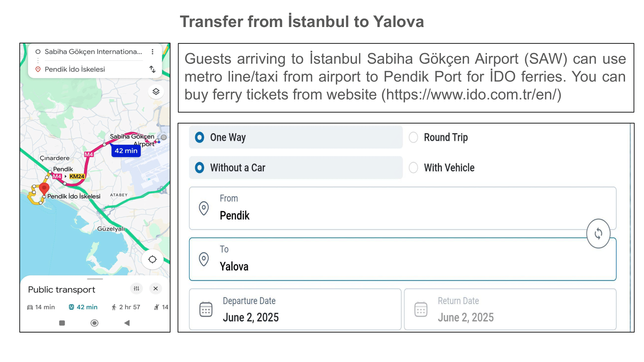Swap origin and destination with the arrows icon
The height and width of the screenshot is (362, 644).
pos(152,69)
